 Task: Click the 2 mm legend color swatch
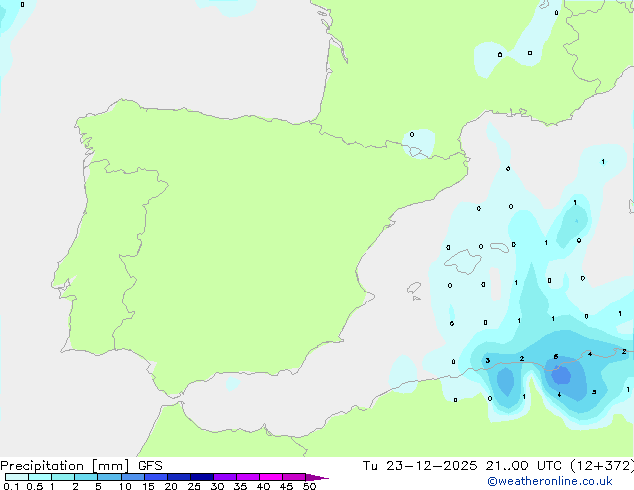coord(86,477)
